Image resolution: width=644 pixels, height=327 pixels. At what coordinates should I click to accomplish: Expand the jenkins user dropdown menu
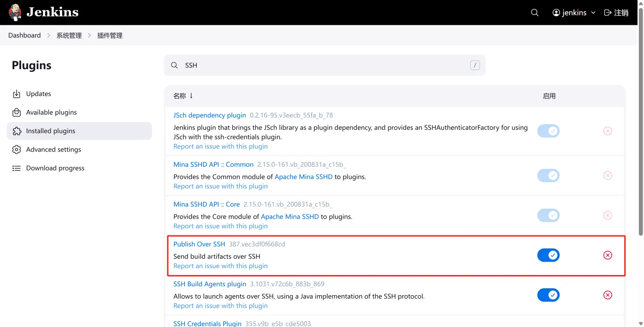[x=593, y=12]
